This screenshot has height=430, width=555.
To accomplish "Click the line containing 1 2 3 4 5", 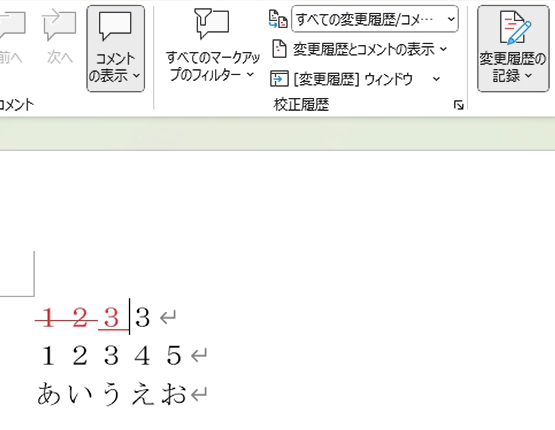I will [111, 356].
